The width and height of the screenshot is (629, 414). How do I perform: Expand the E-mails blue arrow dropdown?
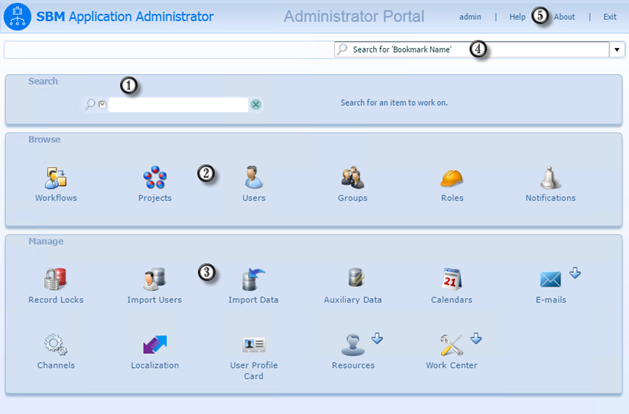coord(575,273)
